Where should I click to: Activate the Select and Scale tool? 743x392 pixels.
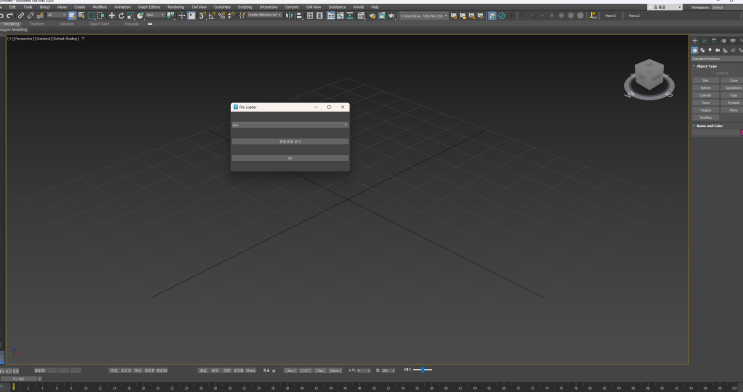pyautogui.click(x=131, y=16)
